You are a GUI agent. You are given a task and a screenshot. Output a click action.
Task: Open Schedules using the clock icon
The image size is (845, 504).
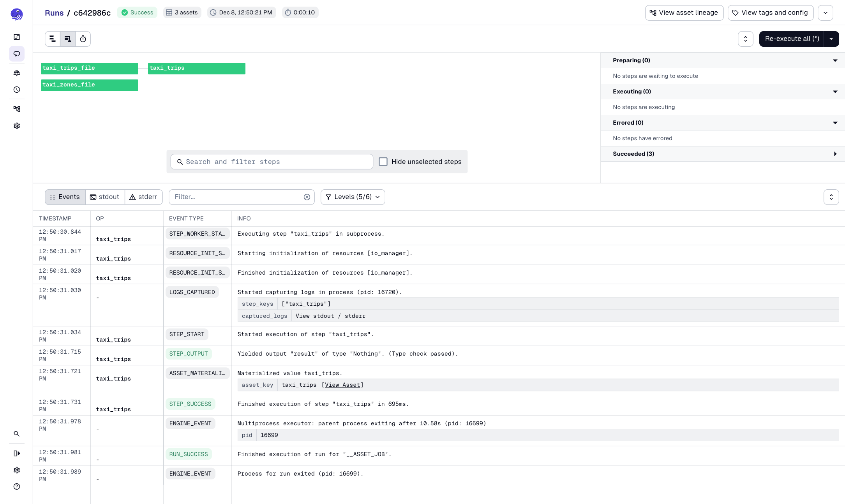click(17, 90)
